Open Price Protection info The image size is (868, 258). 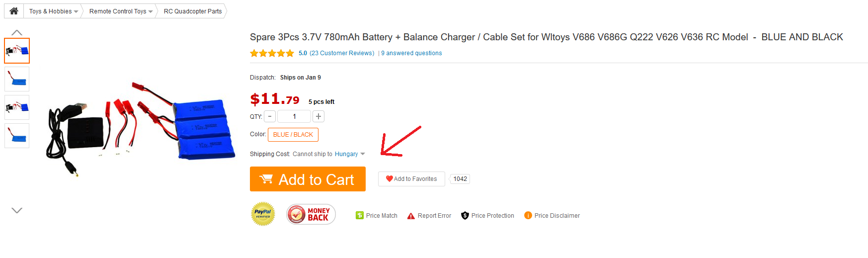click(x=487, y=216)
